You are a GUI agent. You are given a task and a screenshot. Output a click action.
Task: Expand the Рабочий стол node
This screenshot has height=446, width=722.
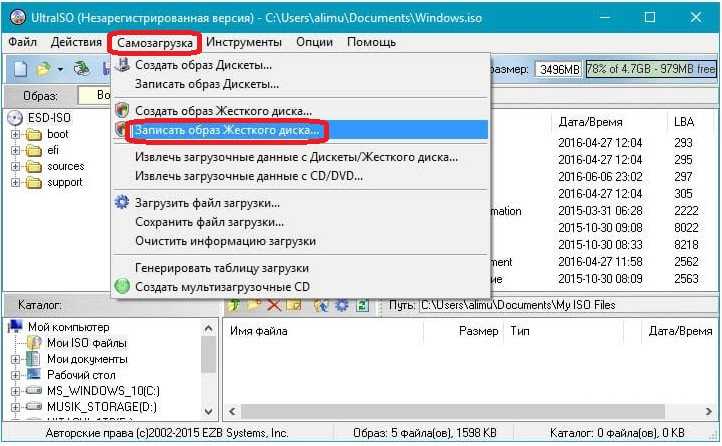[15, 375]
